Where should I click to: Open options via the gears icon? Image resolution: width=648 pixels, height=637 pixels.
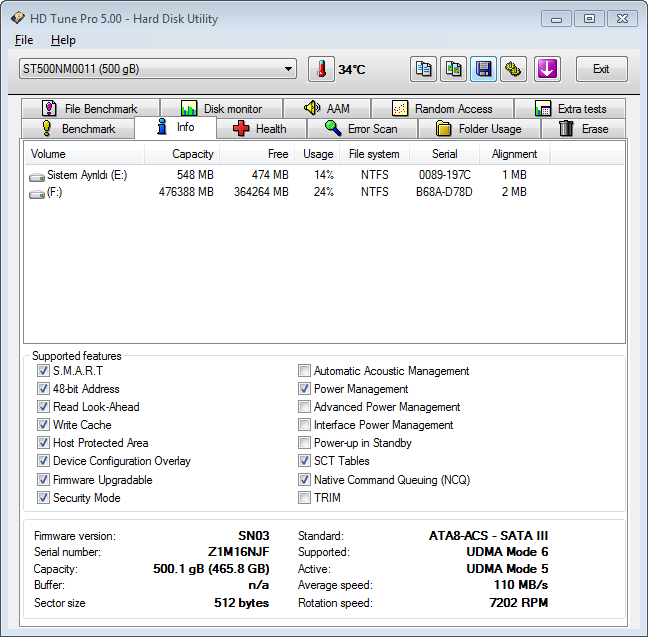click(x=514, y=69)
